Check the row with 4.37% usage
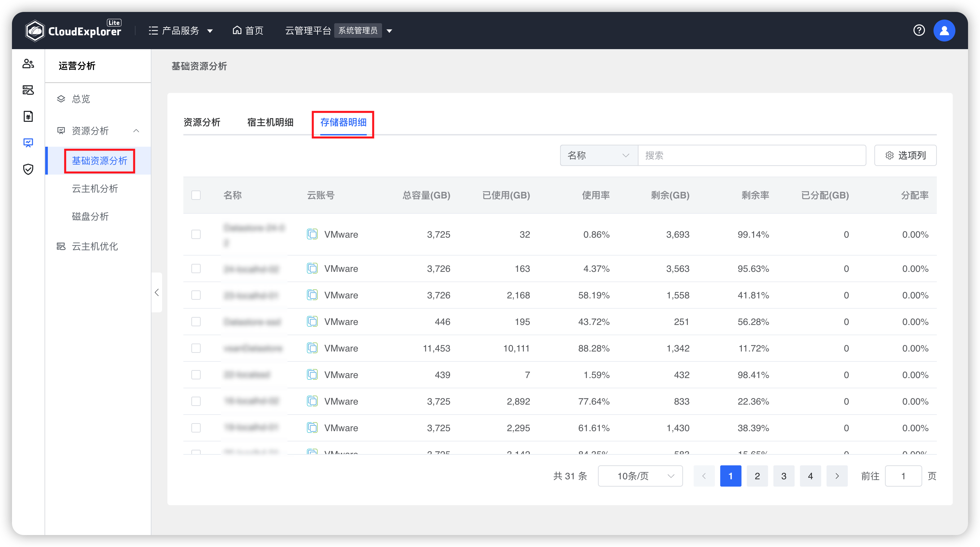The image size is (980, 547). pos(196,269)
